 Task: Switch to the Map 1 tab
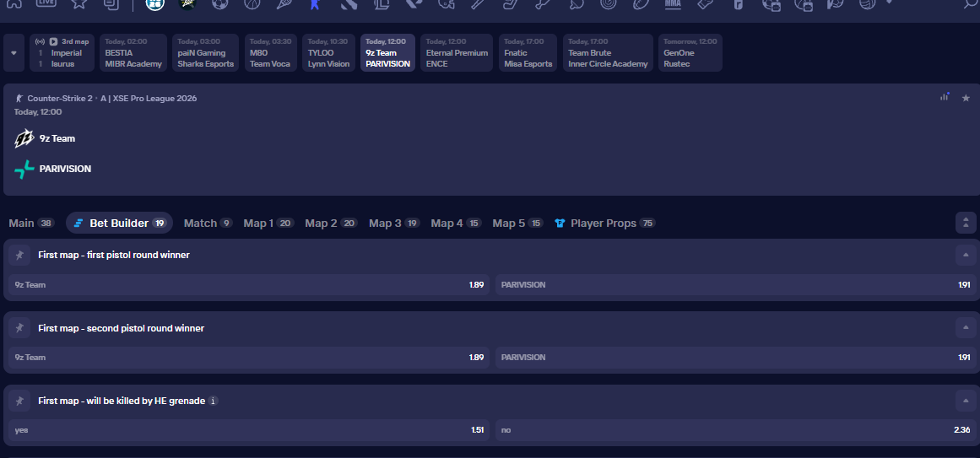pos(268,223)
